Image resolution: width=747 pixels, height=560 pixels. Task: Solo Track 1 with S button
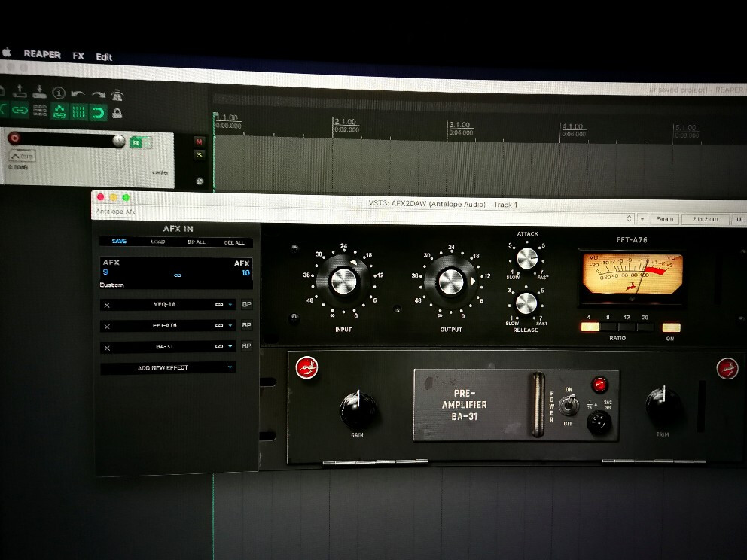(200, 155)
